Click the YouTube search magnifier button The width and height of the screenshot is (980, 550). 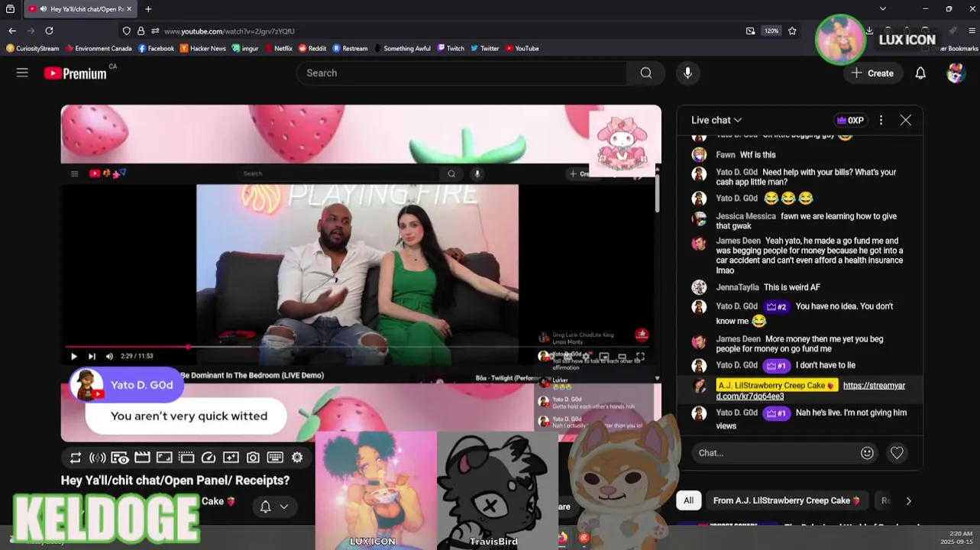646,73
